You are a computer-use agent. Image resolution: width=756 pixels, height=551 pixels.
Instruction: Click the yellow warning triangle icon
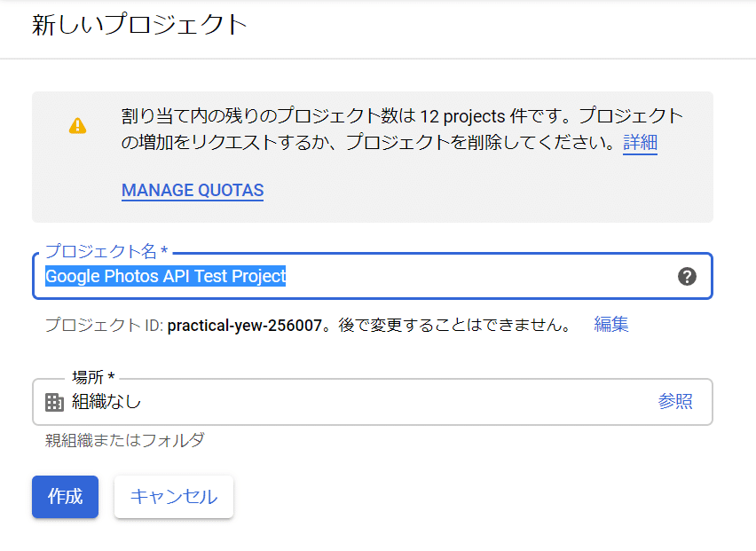pyautogui.click(x=78, y=125)
